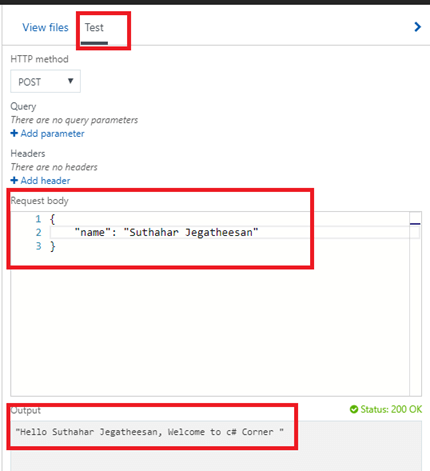Click the Query section label
Image resolution: width=430 pixels, height=471 pixels.
tap(23, 106)
